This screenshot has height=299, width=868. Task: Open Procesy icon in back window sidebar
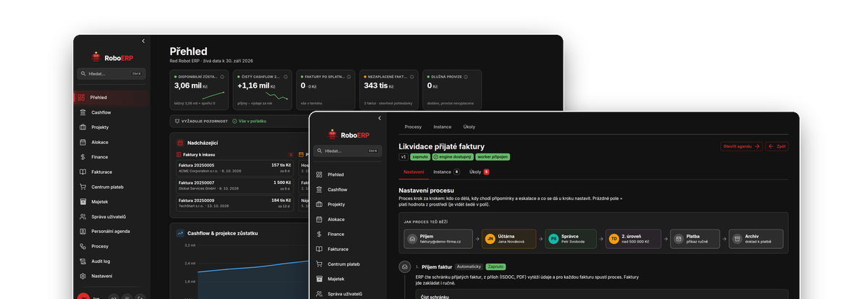tap(82, 246)
